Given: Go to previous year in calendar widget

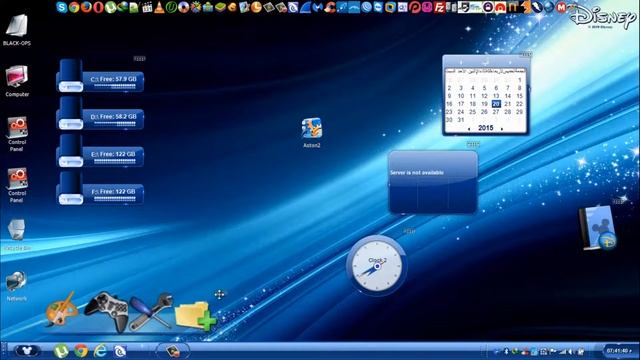Looking at the screenshot, I should (x=469, y=129).
